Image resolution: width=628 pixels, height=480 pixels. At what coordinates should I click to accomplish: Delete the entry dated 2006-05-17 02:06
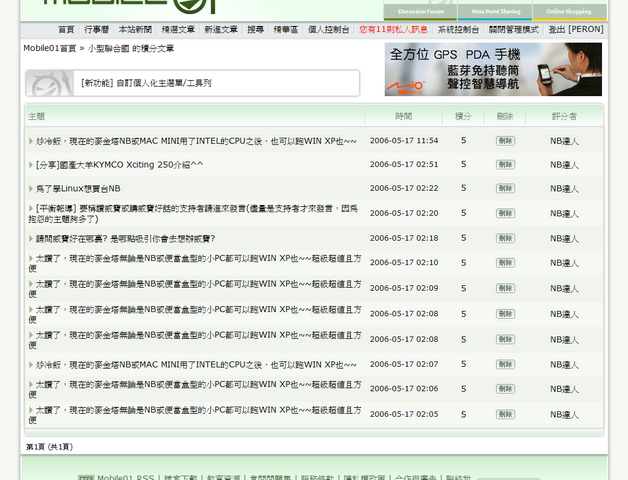[505, 389]
